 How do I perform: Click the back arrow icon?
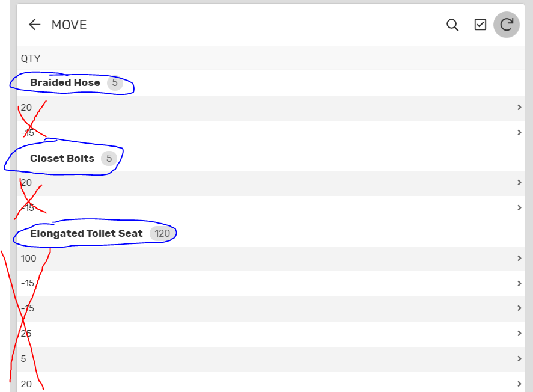click(x=34, y=25)
